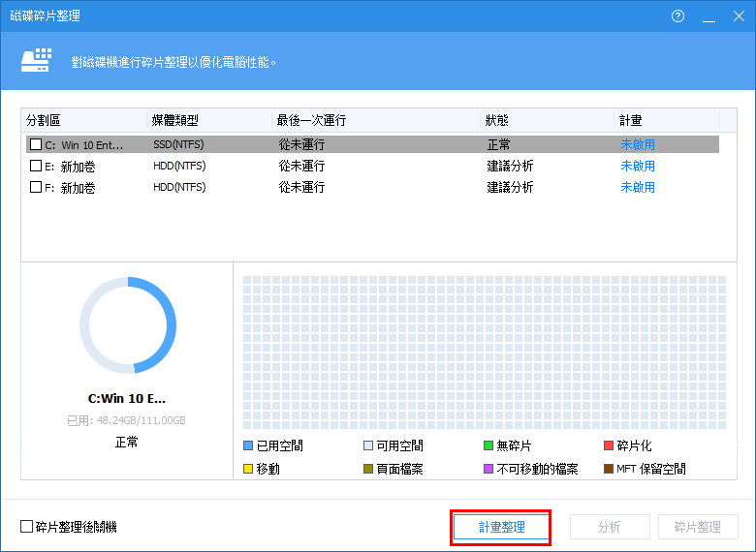The height and width of the screenshot is (552, 756).
Task: Click 正常 status in the C: row
Action: pos(498,144)
